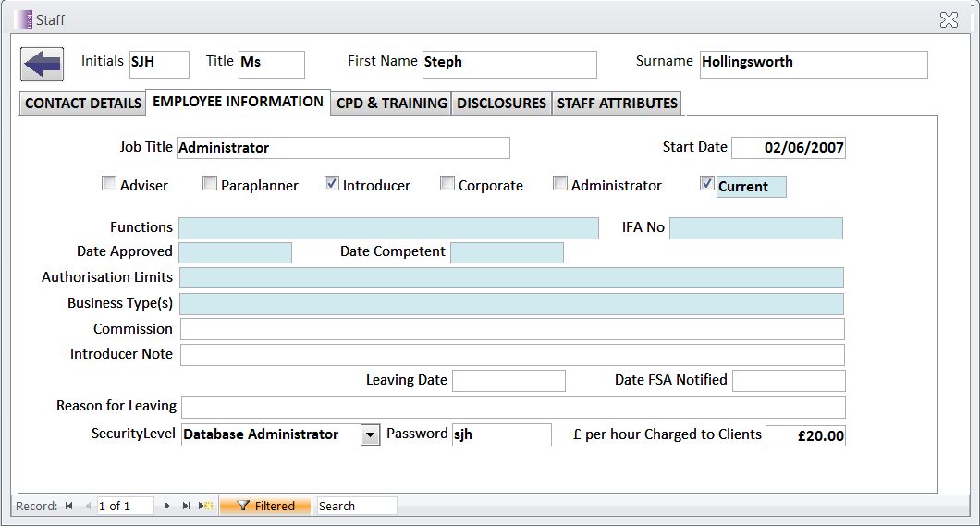Viewport: 980px width, 526px height.
Task: Switch to the CONTACT DETAILS tab
Action: coord(83,103)
